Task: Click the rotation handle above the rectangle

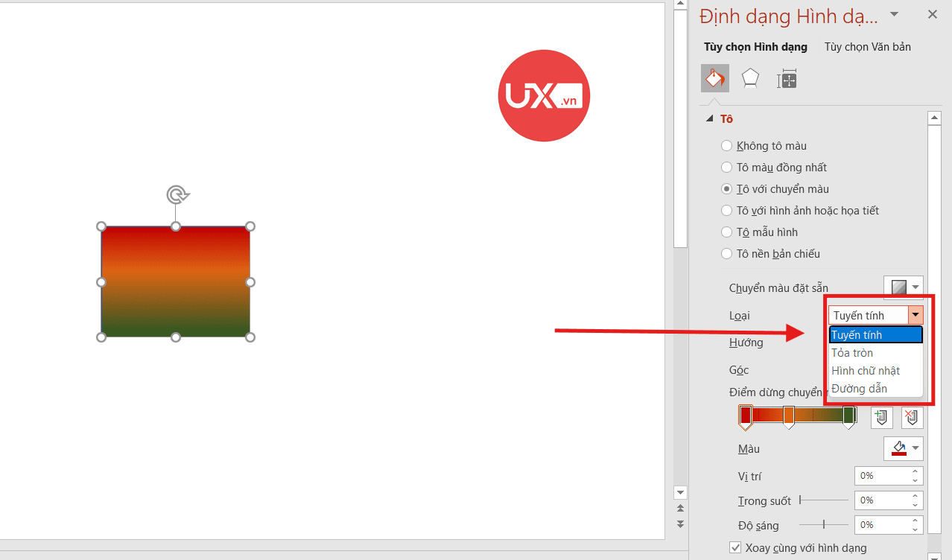Action: coord(177,195)
